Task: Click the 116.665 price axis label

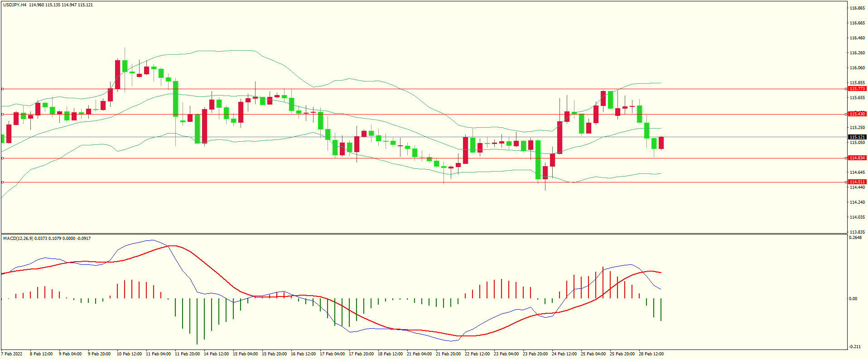Action: click(857, 23)
